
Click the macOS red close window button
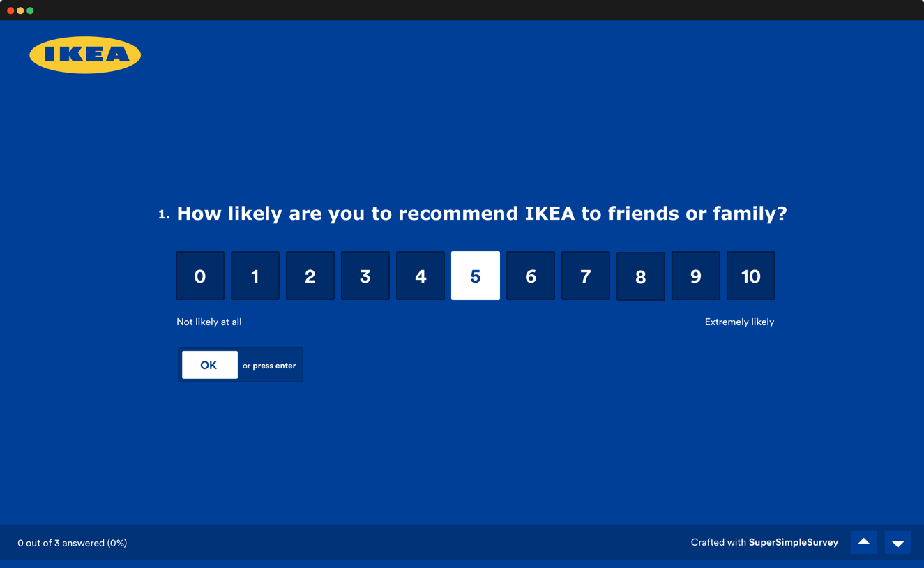pos(10,10)
